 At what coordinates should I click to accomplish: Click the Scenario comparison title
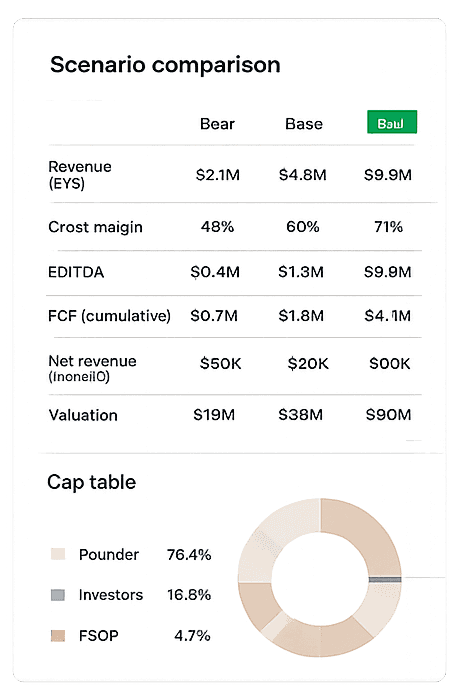[x=165, y=65]
